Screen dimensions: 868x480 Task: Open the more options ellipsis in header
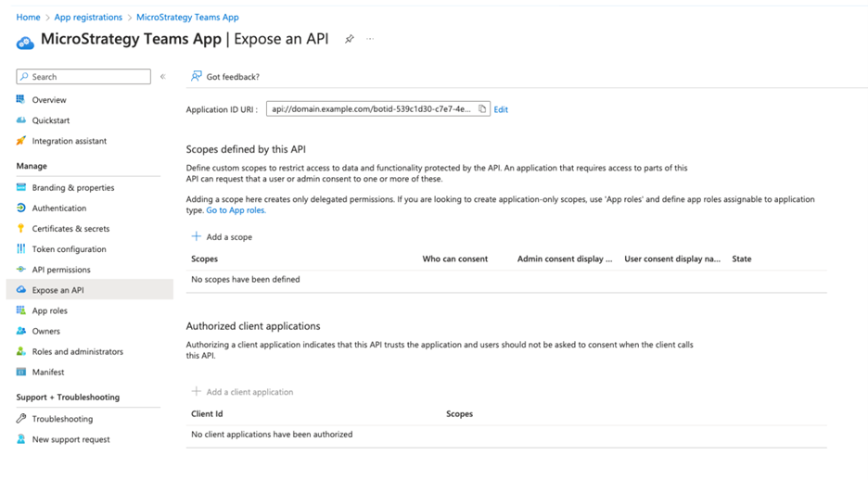[x=370, y=40]
